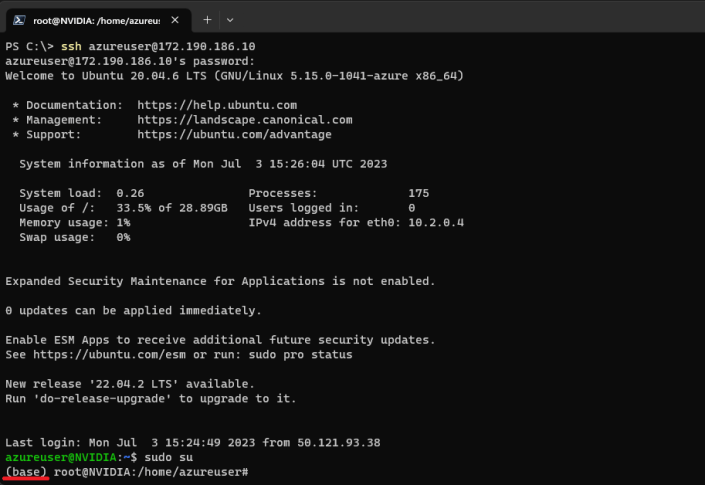Click the "New release '22.04.2 LTS' available" line
The image size is (705, 485).
pyautogui.click(x=130, y=384)
